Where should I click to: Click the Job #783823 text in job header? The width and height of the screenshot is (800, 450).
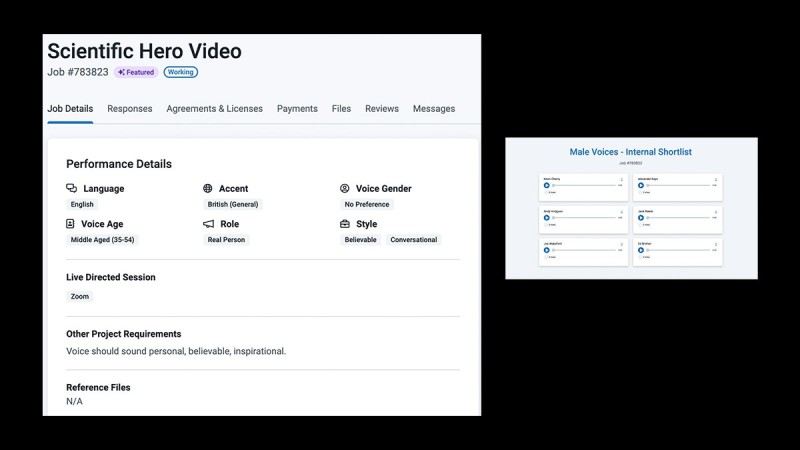point(78,72)
